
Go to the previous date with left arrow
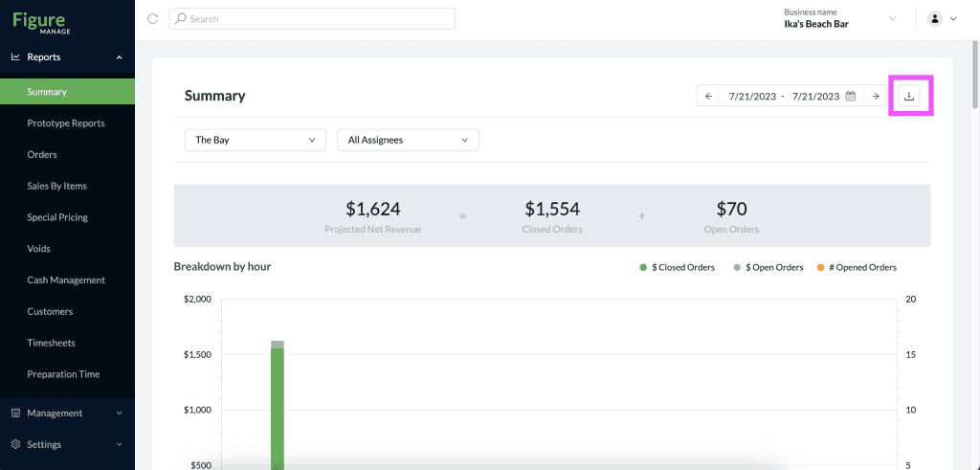pos(708,97)
